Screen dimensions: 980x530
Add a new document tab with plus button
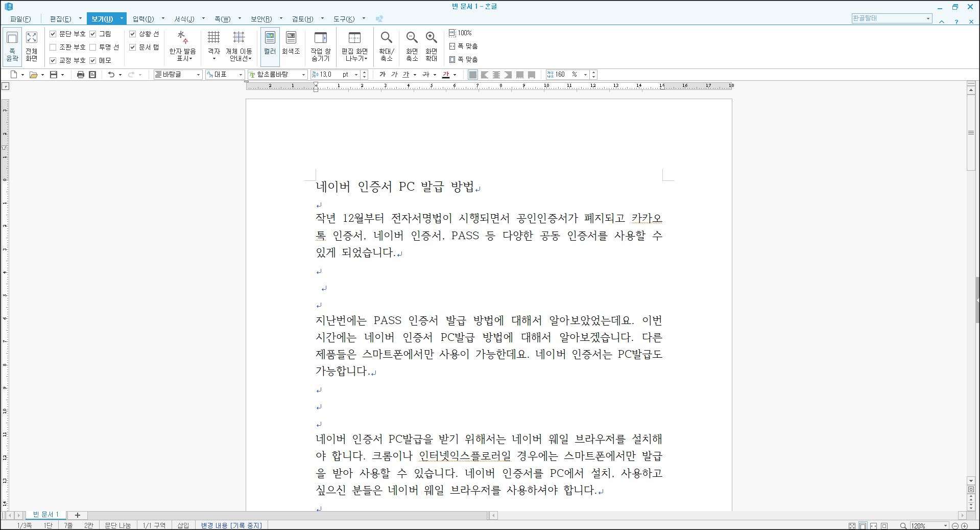(x=78, y=515)
